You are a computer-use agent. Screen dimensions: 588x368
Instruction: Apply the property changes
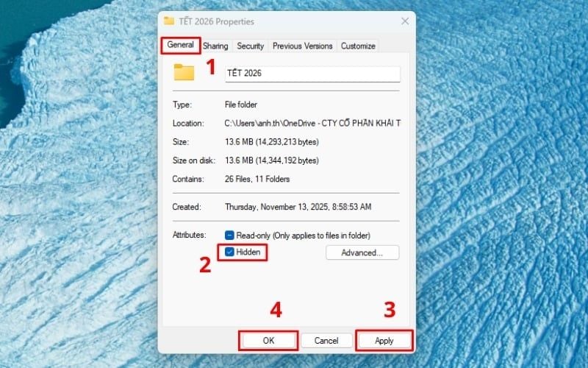(384, 341)
